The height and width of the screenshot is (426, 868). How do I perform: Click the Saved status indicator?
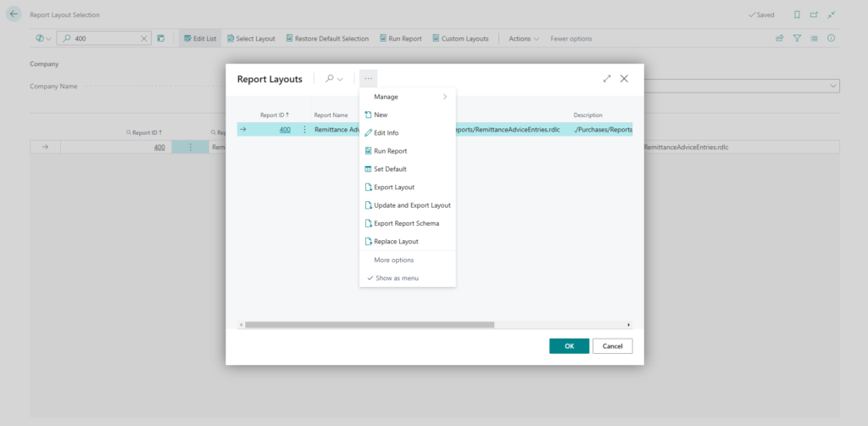point(761,15)
